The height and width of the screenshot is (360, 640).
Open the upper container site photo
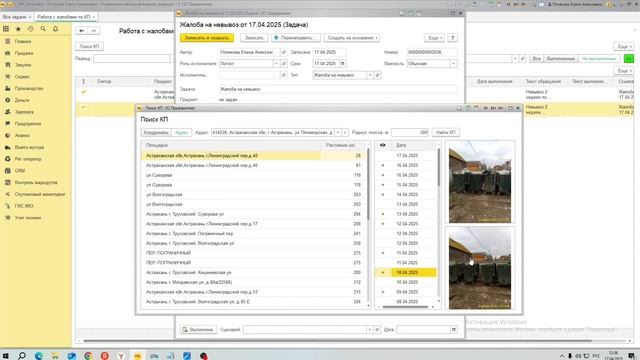tap(480, 182)
